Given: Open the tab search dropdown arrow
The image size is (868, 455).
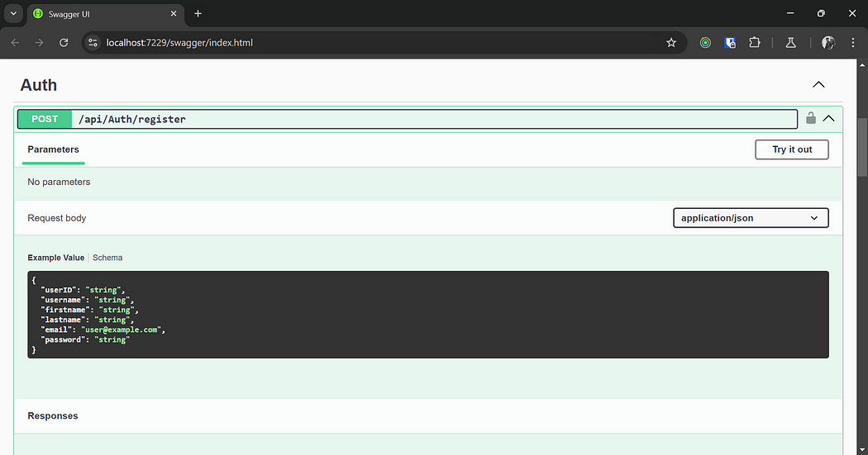Looking at the screenshot, I should pyautogui.click(x=13, y=13).
